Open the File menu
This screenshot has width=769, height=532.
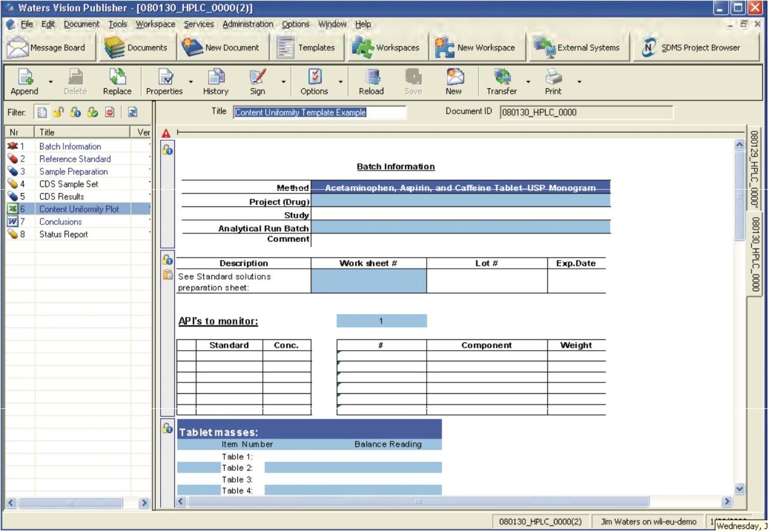click(x=27, y=25)
